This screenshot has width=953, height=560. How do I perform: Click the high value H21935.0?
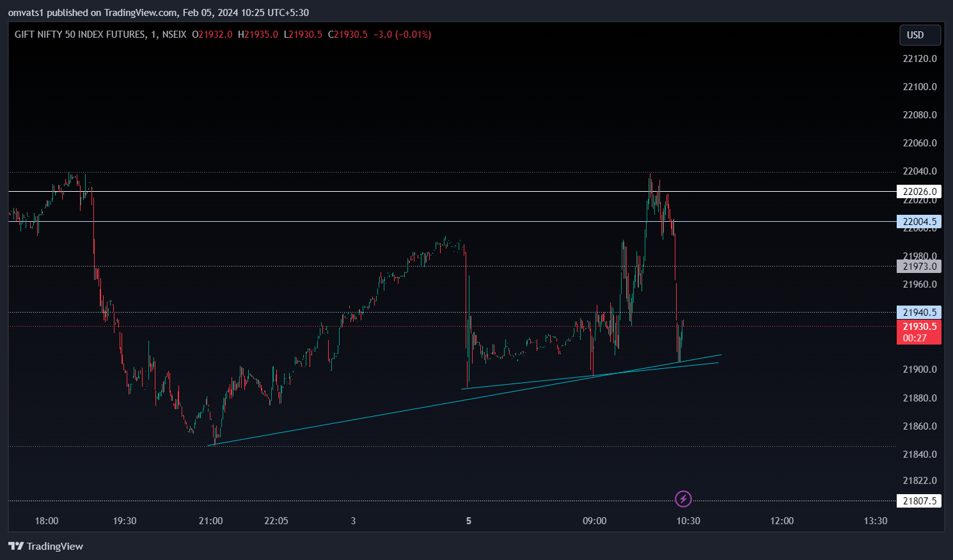click(258, 35)
